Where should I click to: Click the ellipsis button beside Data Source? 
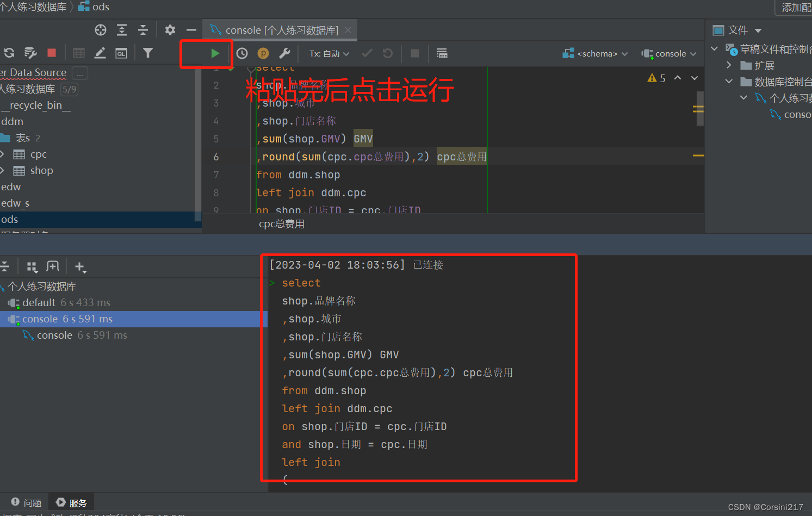[80, 73]
